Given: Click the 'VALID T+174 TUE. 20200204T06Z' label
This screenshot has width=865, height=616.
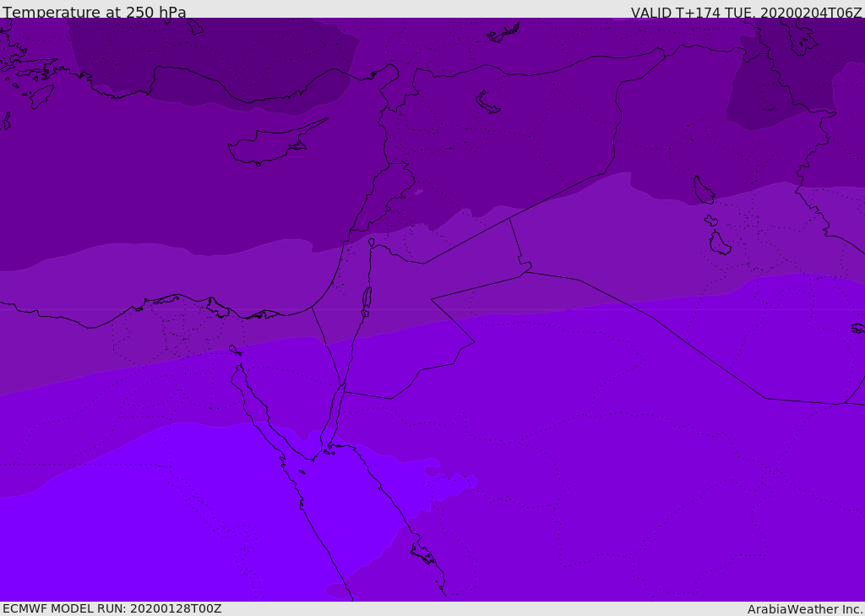Looking at the screenshot, I should click(x=747, y=13).
